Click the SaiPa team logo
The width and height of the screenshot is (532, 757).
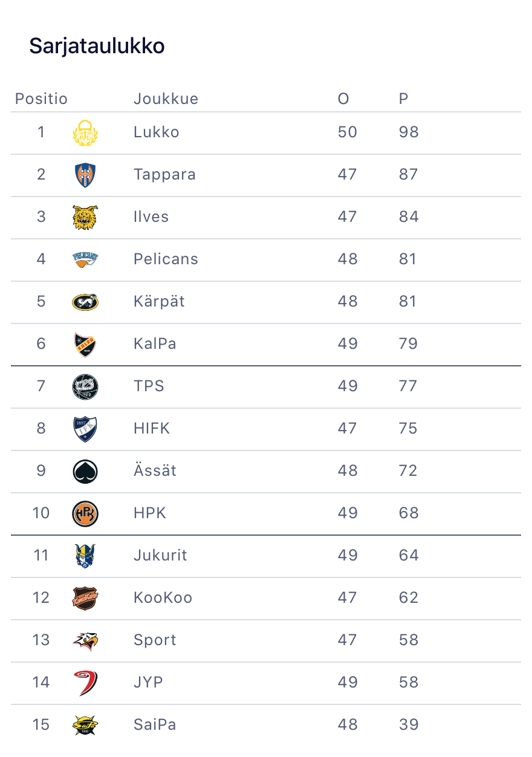tap(85, 725)
